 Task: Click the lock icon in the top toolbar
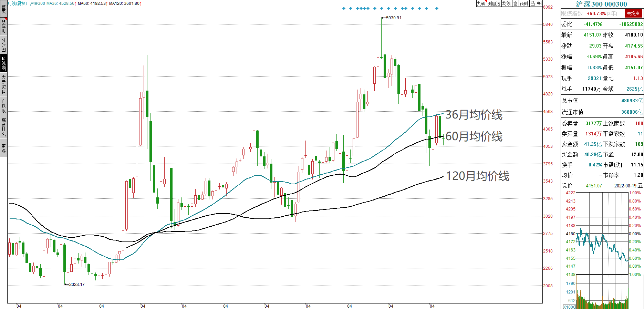pos(532,3)
